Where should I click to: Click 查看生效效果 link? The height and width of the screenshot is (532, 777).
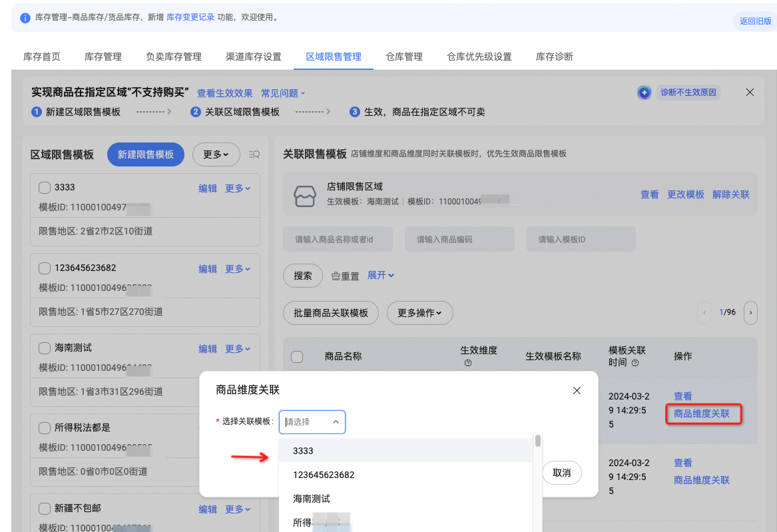click(224, 93)
